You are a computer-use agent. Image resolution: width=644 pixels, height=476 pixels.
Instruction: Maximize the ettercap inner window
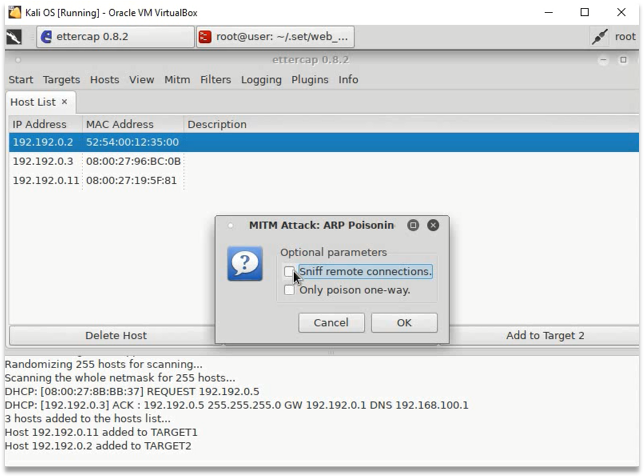[623, 60]
